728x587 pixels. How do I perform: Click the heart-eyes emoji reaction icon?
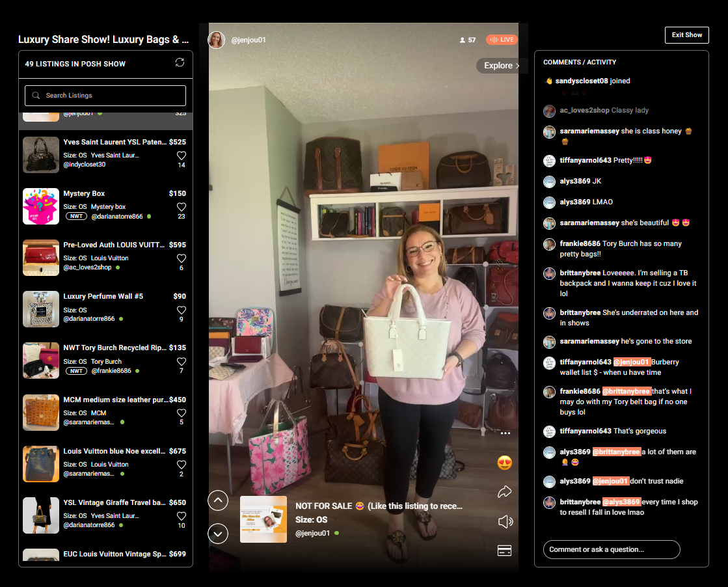(504, 463)
